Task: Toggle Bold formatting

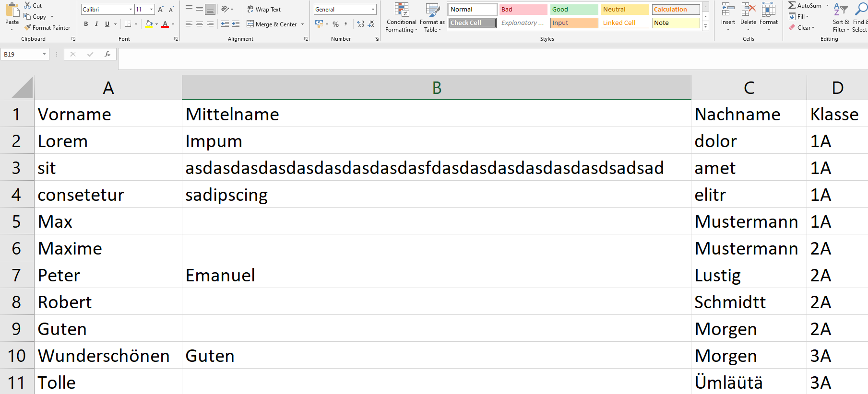Action: click(86, 24)
